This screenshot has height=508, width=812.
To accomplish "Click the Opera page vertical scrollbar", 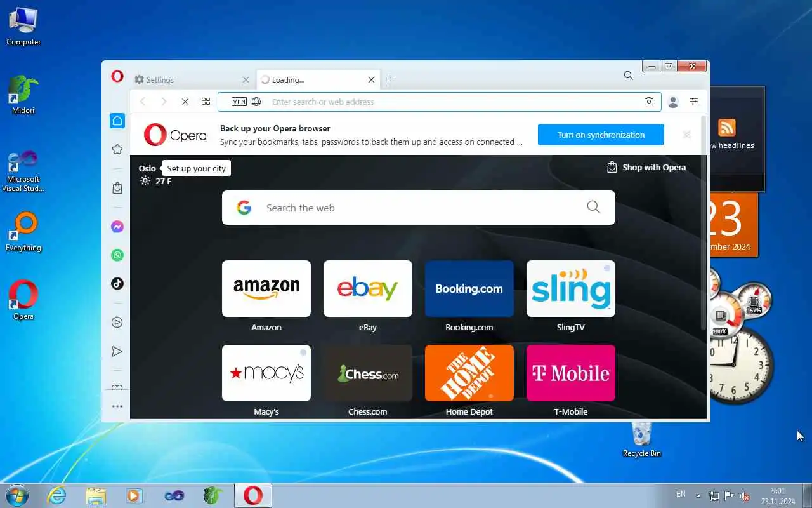I will [704, 222].
